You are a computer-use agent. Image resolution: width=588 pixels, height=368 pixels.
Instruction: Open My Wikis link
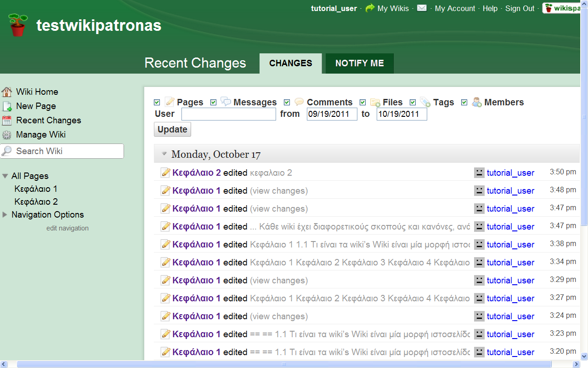point(393,8)
